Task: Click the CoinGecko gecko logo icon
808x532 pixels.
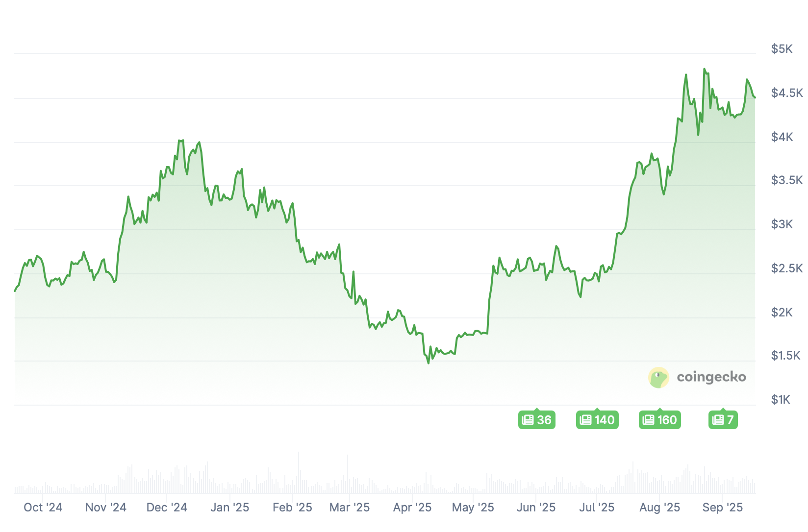Action: coord(658,377)
